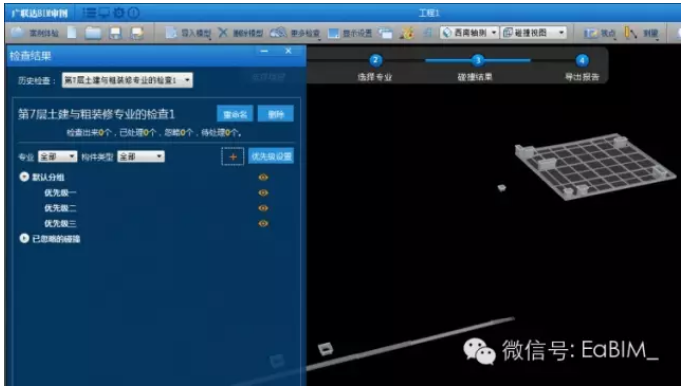
Task: Select the 优先级三 tree row
Action: click(60, 223)
